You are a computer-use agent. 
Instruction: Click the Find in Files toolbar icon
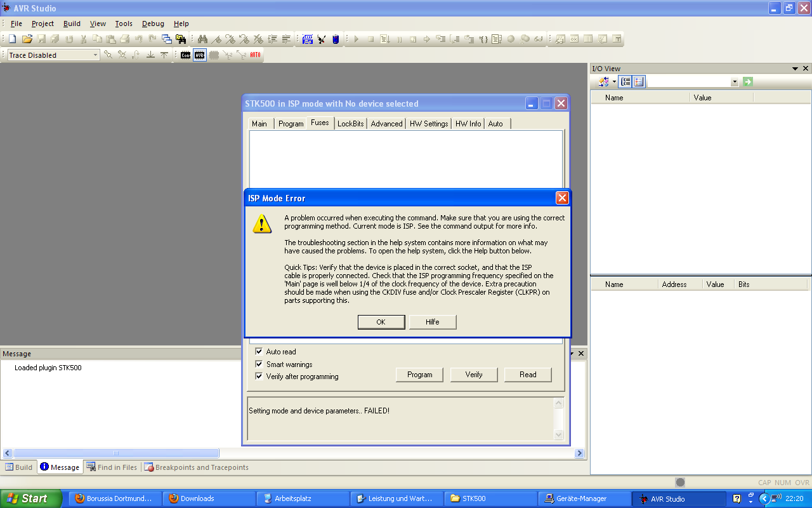pos(180,39)
